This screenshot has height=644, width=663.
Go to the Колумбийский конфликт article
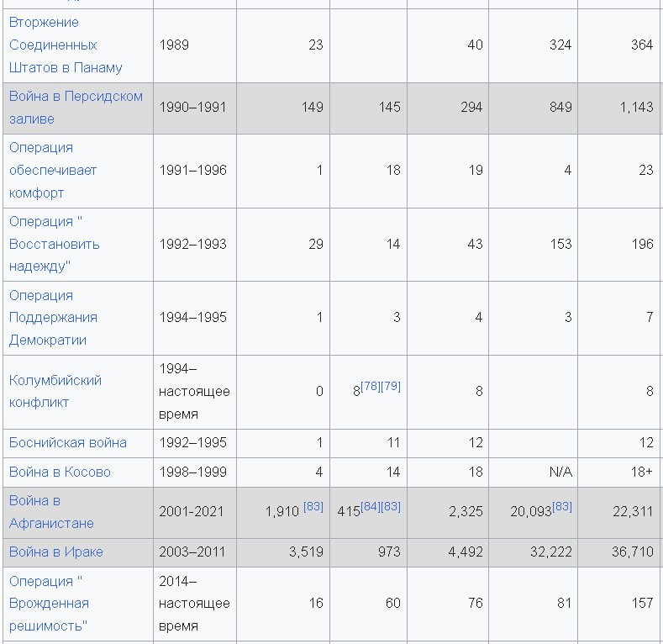pyautogui.click(x=55, y=391)
